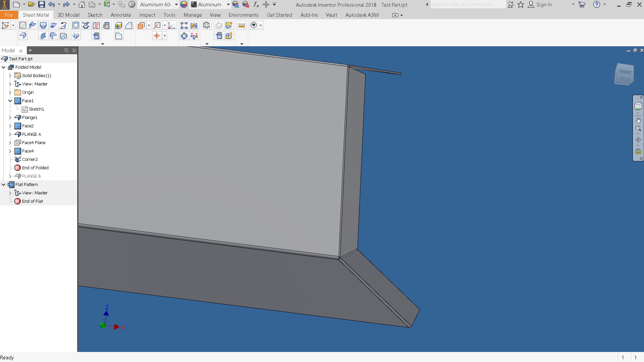Click the Save icon in quick access
Screen dimensions: 644x362
tap(41, 5)
